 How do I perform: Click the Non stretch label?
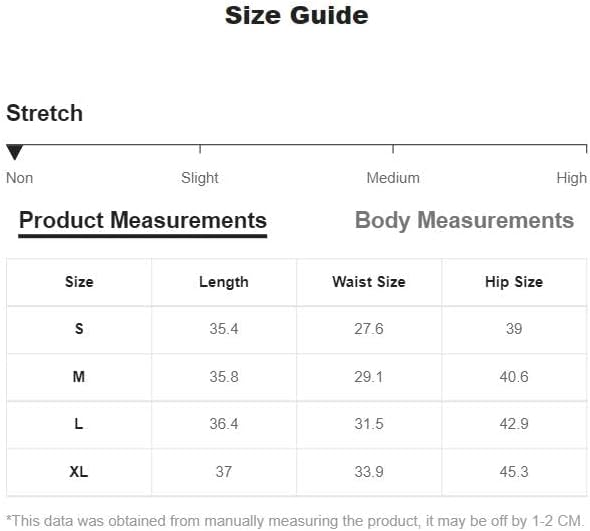(20, 178)
